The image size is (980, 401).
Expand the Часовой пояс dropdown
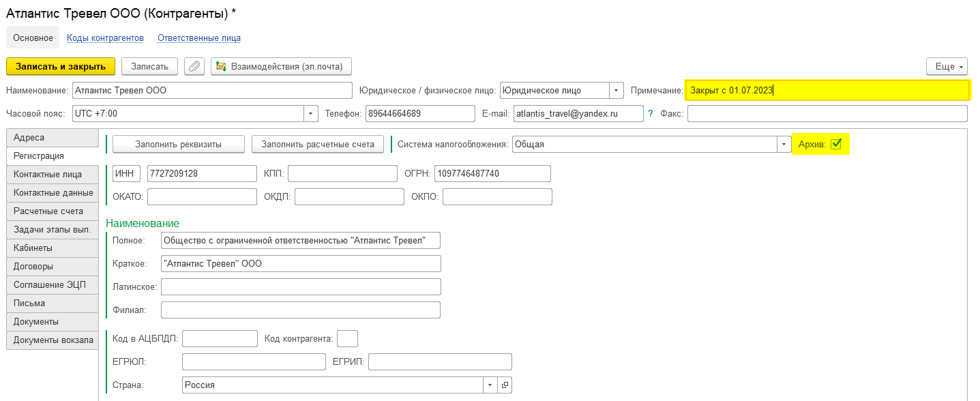click(311, 114)
